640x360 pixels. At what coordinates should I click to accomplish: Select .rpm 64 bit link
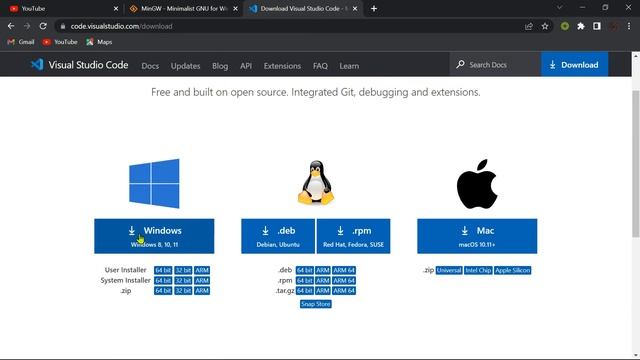[x=304, y=280]
